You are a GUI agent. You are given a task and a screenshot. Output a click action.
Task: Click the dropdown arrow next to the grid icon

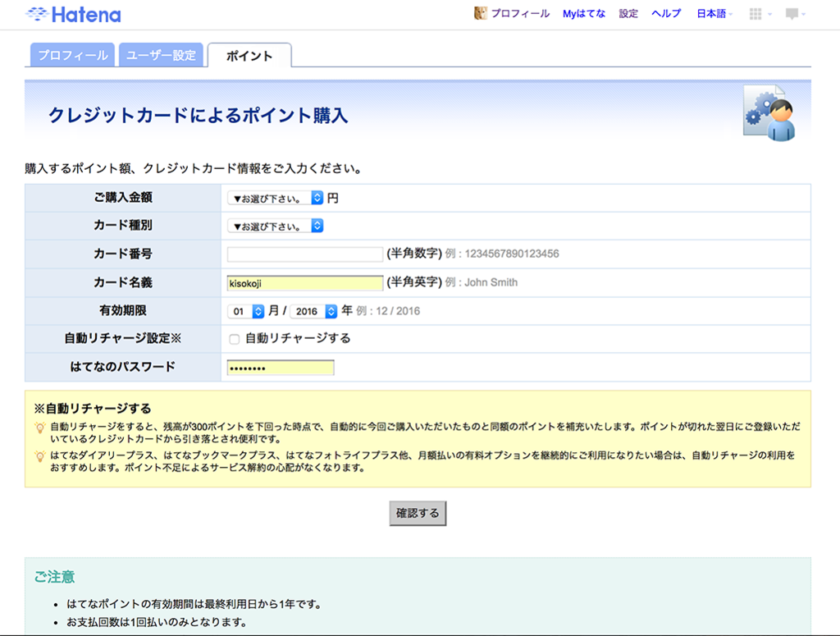click(x=769, y=14)
